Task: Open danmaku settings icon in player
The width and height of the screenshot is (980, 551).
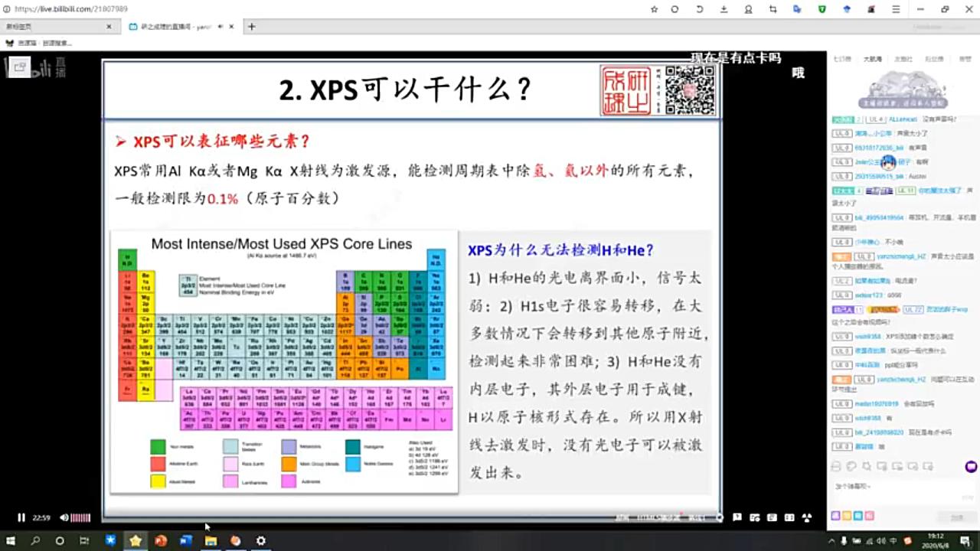Action: [754, 517]
